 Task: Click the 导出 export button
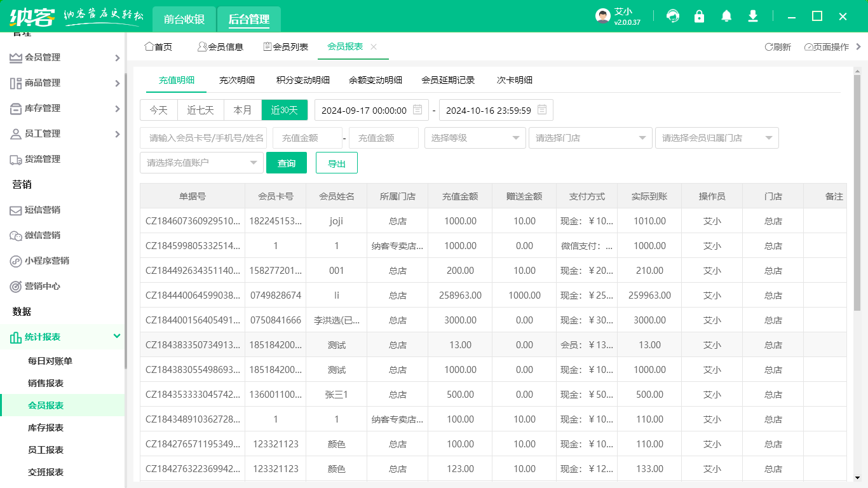[x=337, y=163]
